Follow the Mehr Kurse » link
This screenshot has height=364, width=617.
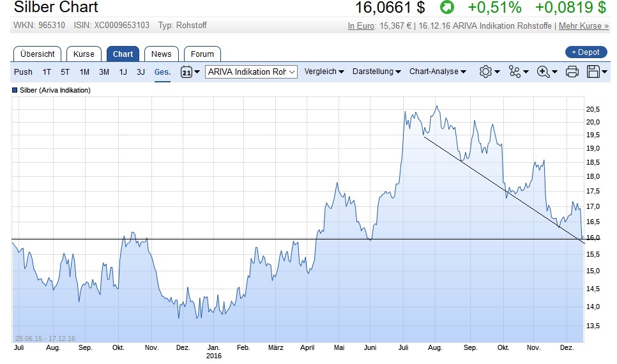pyautogui.click(x=584, y=26)
